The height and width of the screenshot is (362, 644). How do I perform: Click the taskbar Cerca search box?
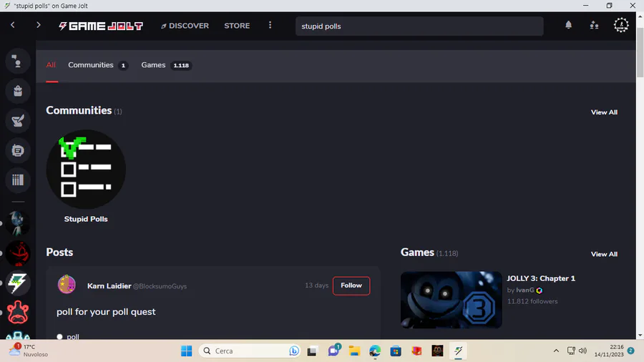[x=249, y=351]
